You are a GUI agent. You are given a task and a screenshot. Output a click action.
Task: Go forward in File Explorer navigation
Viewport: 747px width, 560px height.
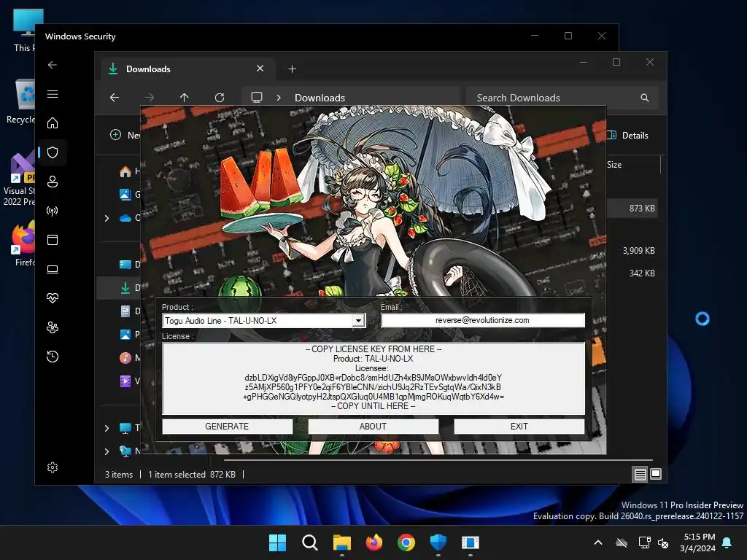click(x=150, y=98)
